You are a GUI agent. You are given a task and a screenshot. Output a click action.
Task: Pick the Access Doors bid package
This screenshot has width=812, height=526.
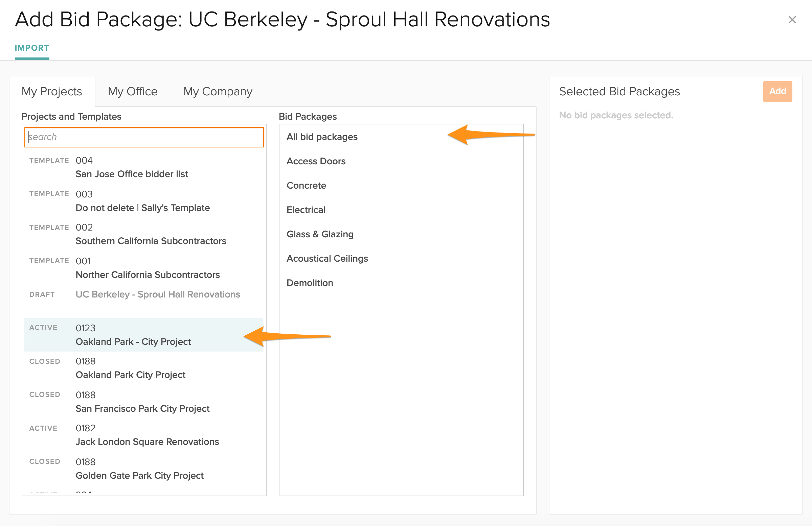(316, 161)
